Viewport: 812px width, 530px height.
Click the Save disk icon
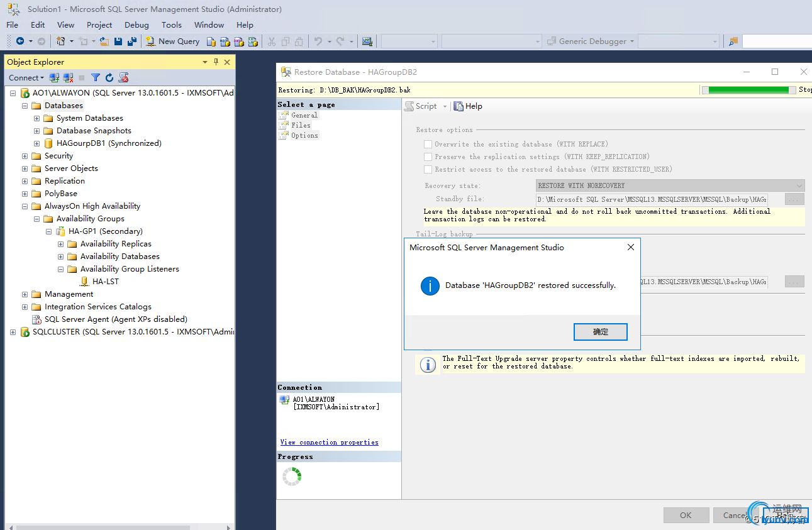click(x=118, y=41)
